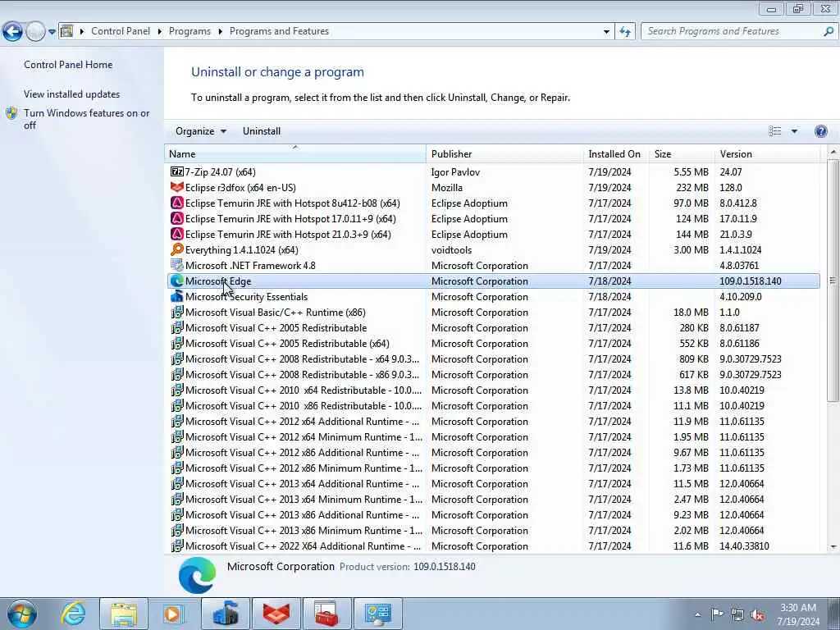Viewport: 840px width, 630px height.
Task: Expand the breadcrumb arrow after Programs
Action: [220, 32]
